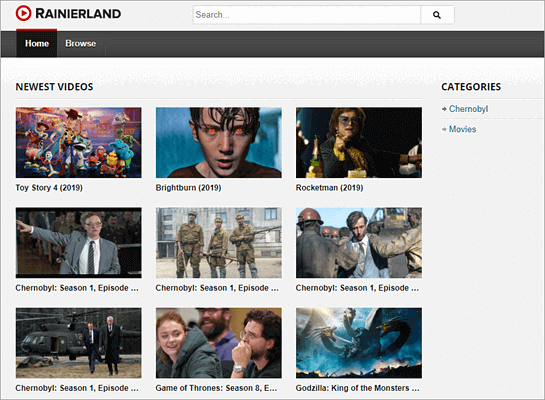545x400 pixels.
Task: Open the Brightburn thumbnail with red-eyed boy
Action: (219, 142)
